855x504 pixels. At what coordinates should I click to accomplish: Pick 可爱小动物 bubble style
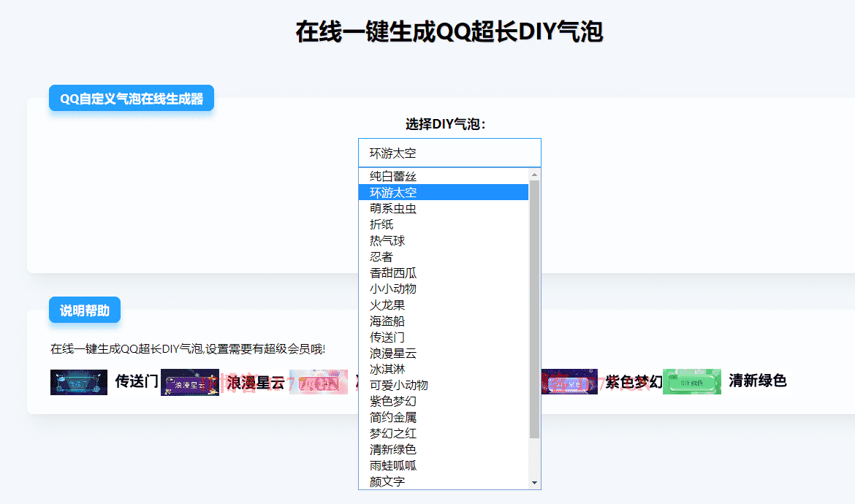click(444, 385)
